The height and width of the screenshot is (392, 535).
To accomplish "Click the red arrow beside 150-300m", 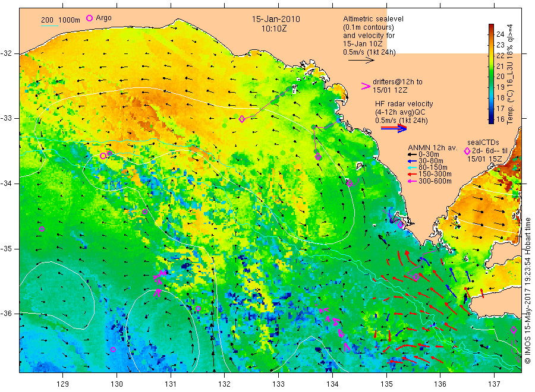I will [413, 174].
